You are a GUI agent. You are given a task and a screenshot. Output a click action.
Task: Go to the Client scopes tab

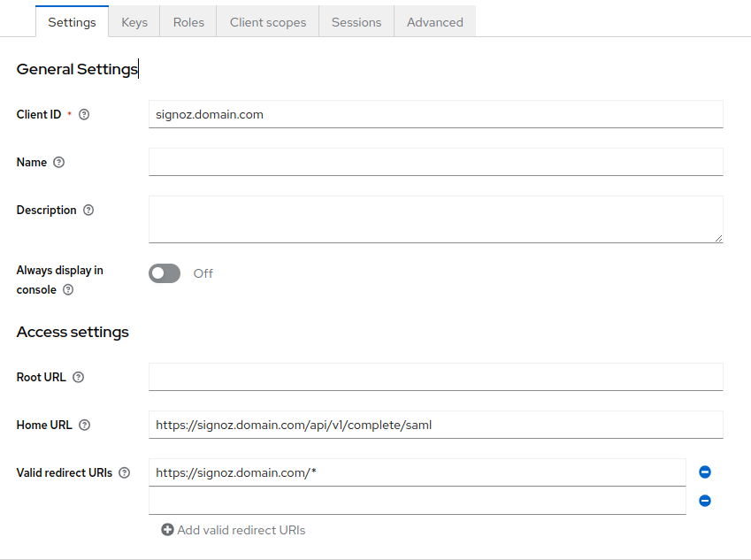(x=268, y=22)
